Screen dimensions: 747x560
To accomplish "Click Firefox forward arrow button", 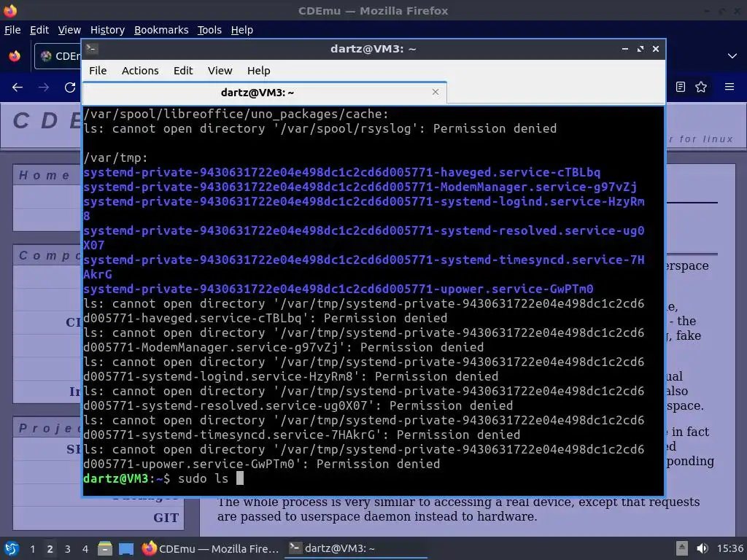I will 44,87.
